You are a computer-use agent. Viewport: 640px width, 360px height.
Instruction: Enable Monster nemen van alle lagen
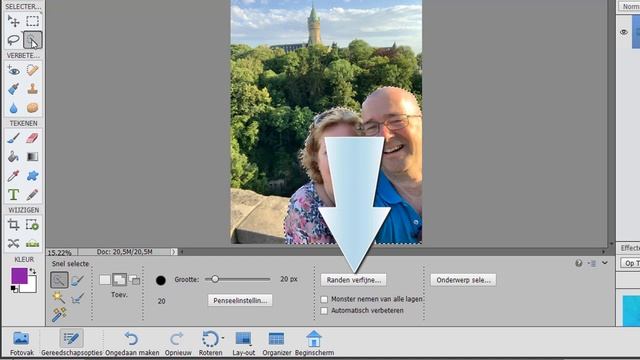pyautogui.click(x=324, y=299)
